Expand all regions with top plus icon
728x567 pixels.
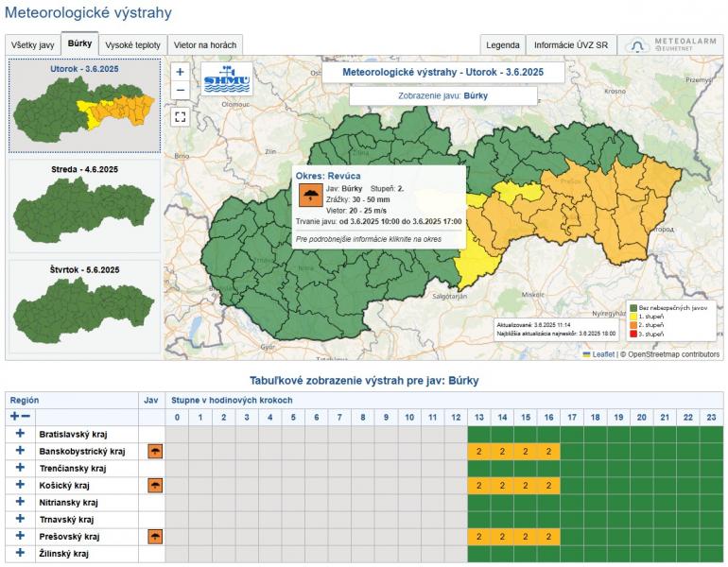tap(15, 416)
